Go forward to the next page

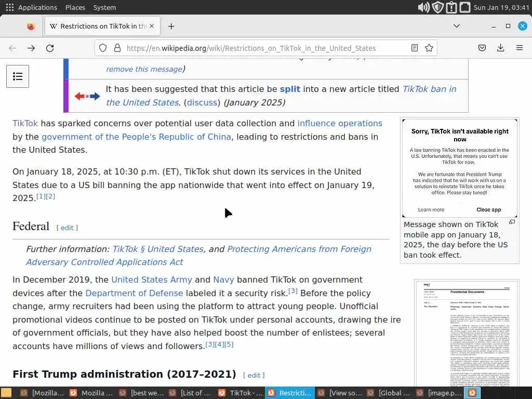pyautogui.click(x=31, y=48)
